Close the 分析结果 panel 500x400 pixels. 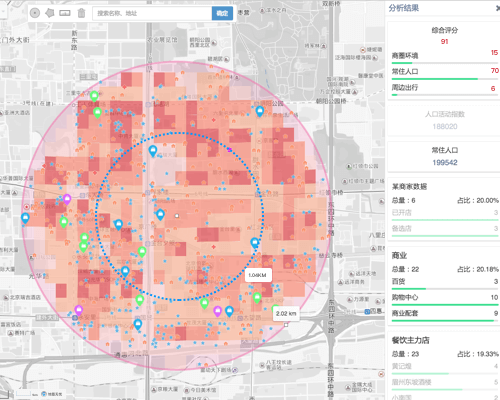click(x=498, y=8)
